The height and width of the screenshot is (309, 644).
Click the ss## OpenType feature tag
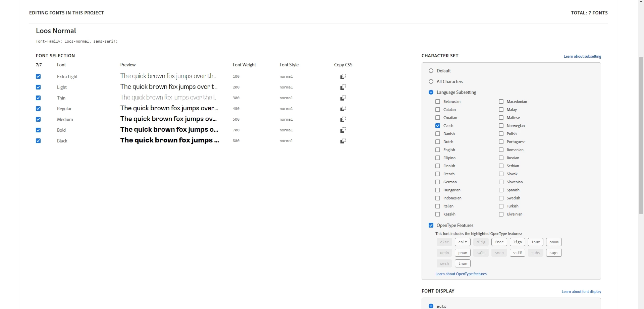517,253
